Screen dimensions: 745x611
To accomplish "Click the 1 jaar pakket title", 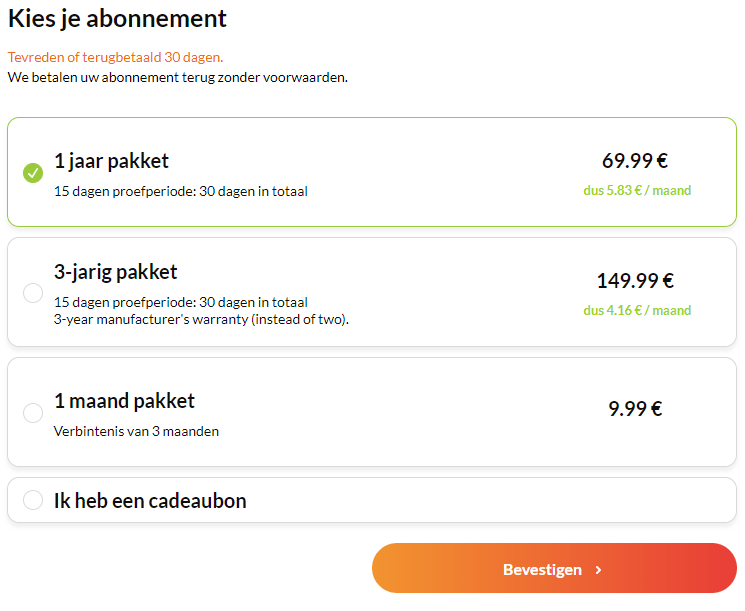I will pos(111,161).
